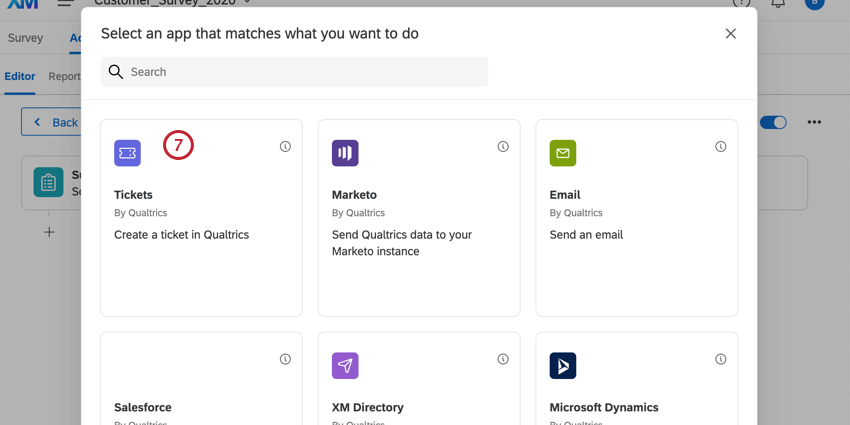
Task: Show info for XM Directory card
Action: point(503,359)
